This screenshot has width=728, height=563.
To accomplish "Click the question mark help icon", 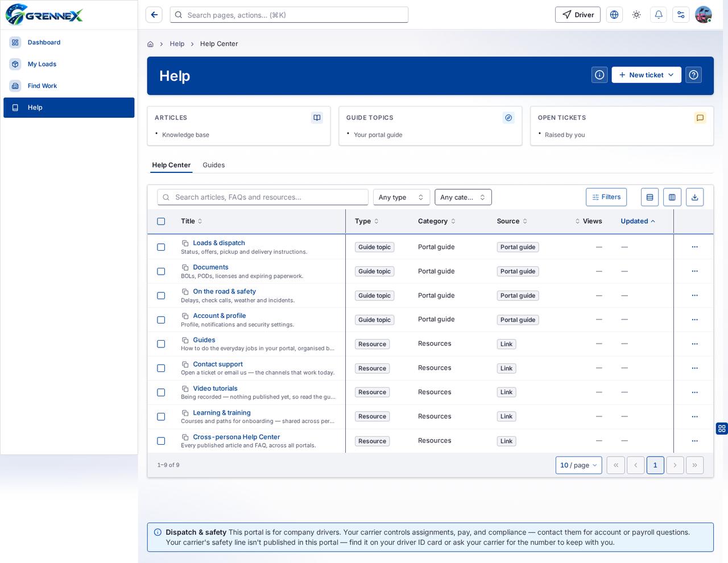I will 693,75.
